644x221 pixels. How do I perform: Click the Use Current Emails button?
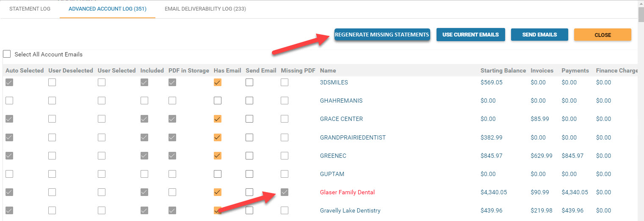(471, 35)
